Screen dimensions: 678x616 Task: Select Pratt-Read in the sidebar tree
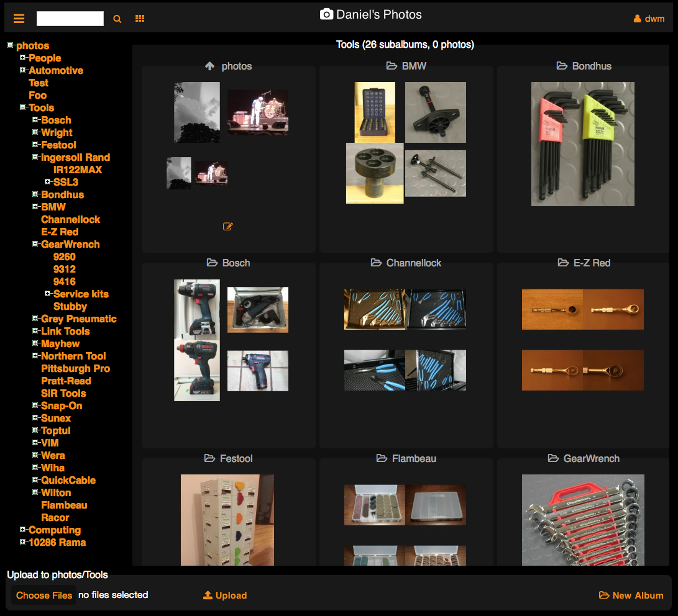point(66,381)
